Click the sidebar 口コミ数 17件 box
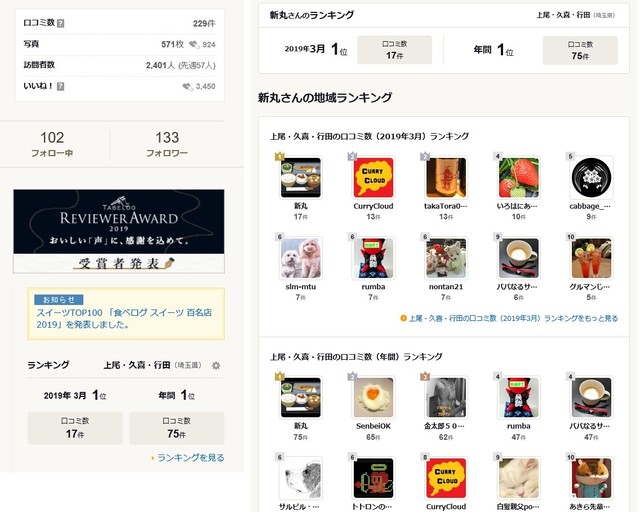The image size is (640, 512). point(75,427)
